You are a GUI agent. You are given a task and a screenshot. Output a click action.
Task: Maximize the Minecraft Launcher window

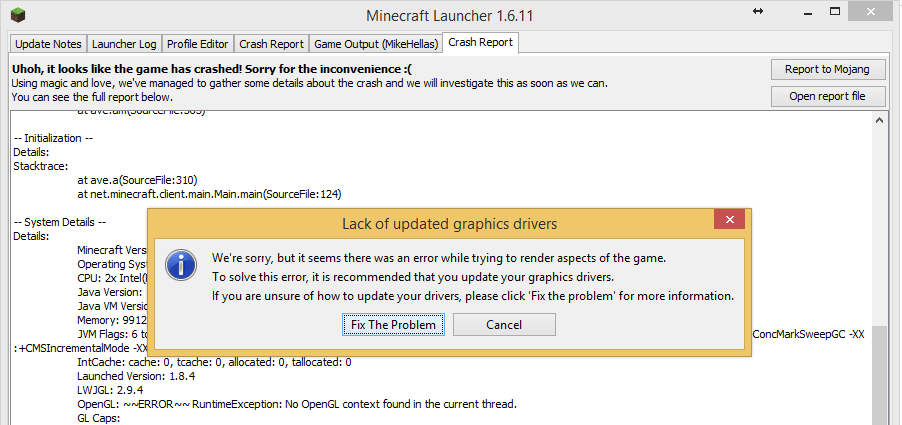[835, 11]
